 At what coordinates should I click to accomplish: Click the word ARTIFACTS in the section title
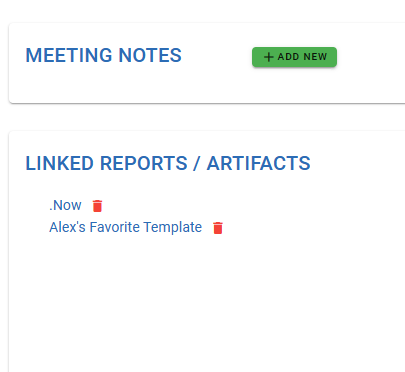click(x=259, y=163)
